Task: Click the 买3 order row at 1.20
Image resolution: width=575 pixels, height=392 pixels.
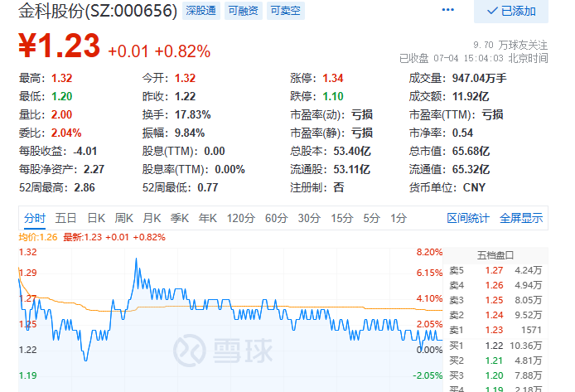Action: (x=495, y=376)
